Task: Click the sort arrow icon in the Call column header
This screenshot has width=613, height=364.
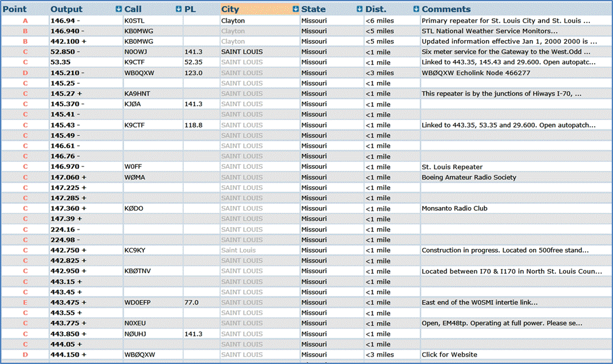Action: click(x=179, y=9)
